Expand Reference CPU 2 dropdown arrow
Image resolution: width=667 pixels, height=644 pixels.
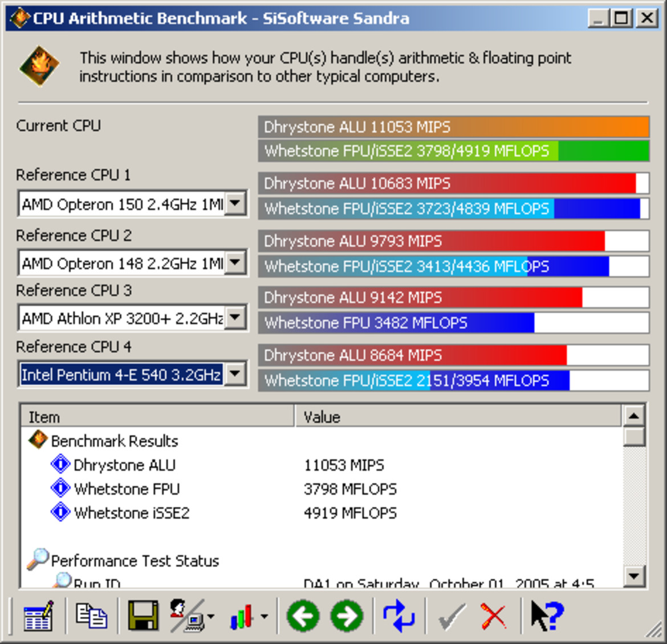[x=235, y=263]
